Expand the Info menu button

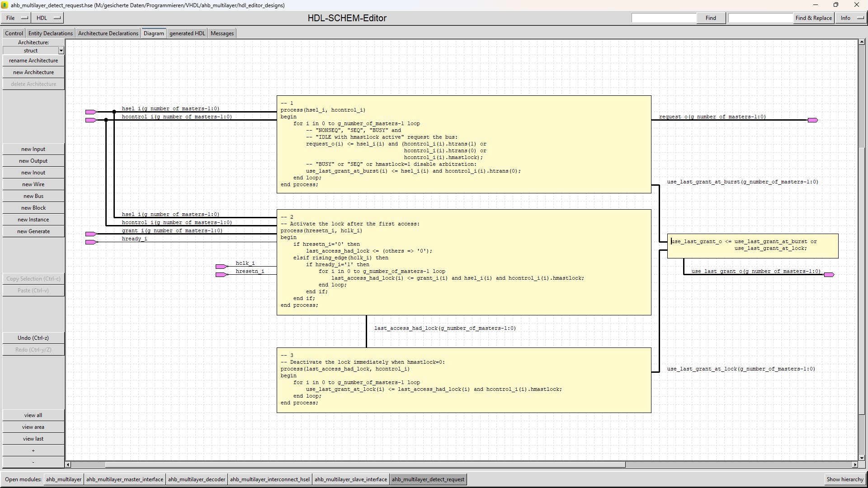(x=851, y=18)
